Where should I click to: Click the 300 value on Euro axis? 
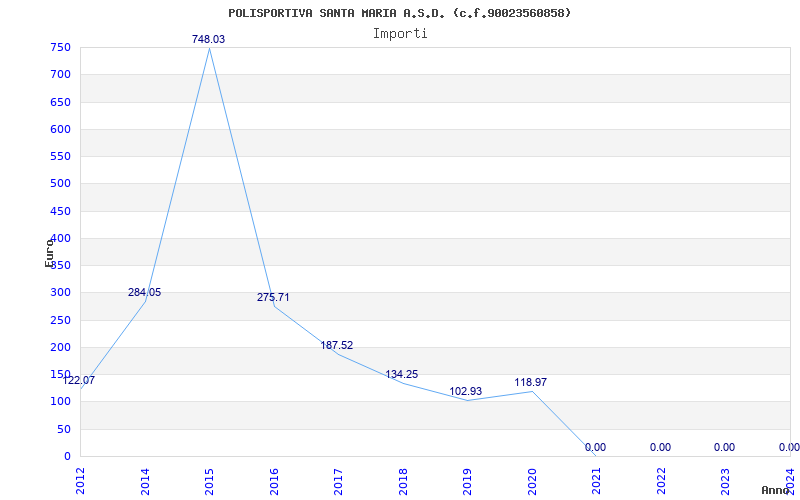tap(60, 293)
